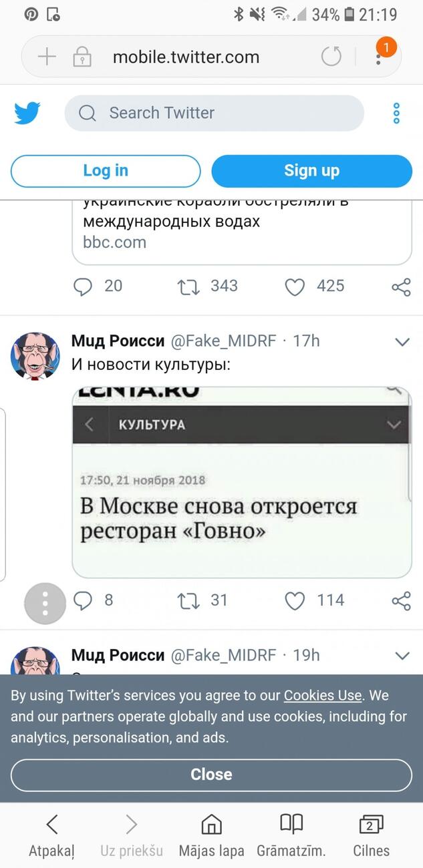Viewport: 423px width, 868px height.
Task: Reload the page in browser bar
Action: (x=331, y=57)
